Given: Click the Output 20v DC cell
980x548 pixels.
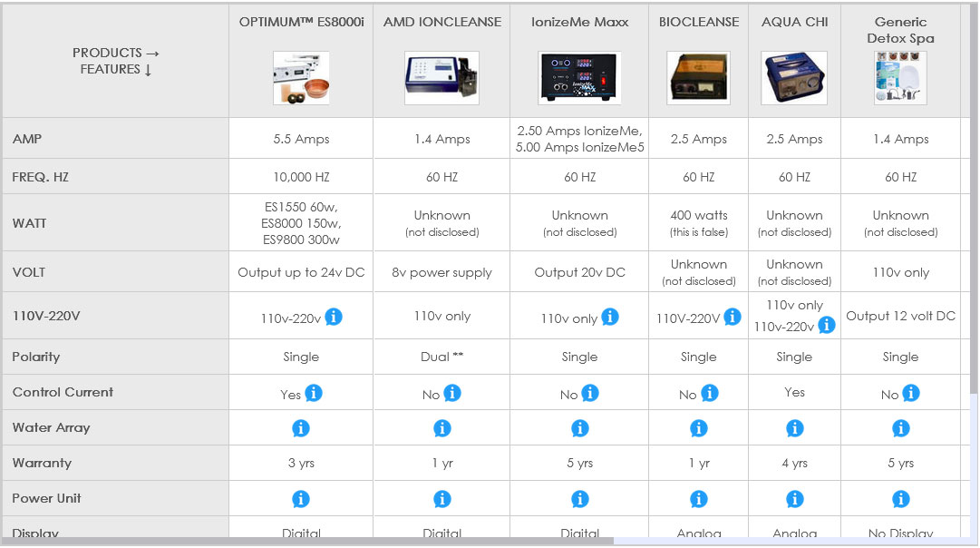Looking at the screenshot, I should coord(580,272).
